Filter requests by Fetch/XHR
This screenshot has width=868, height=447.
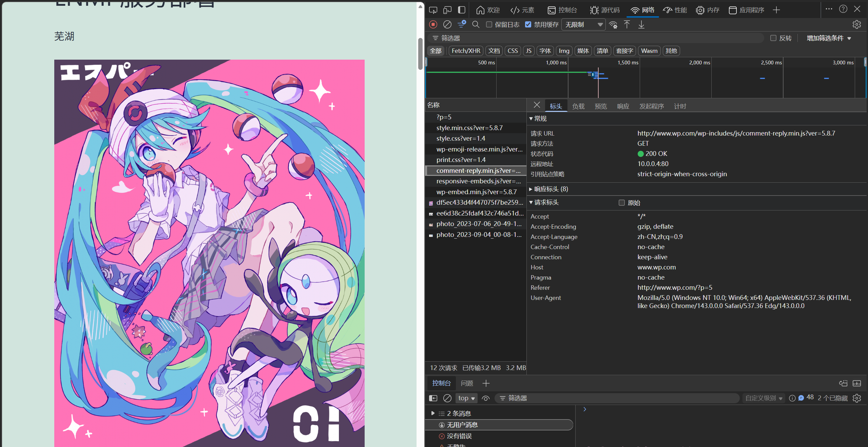tap(466, 51)
